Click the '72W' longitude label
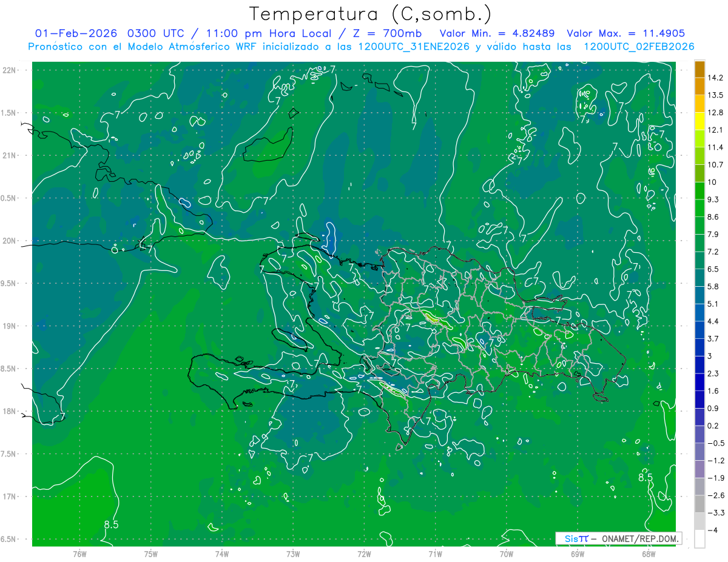The image size is (728, 562). [365, 554]
